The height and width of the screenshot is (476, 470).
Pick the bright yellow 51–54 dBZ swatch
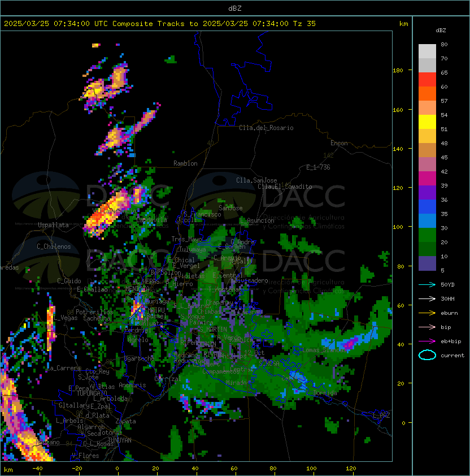[x=427, y=122]
